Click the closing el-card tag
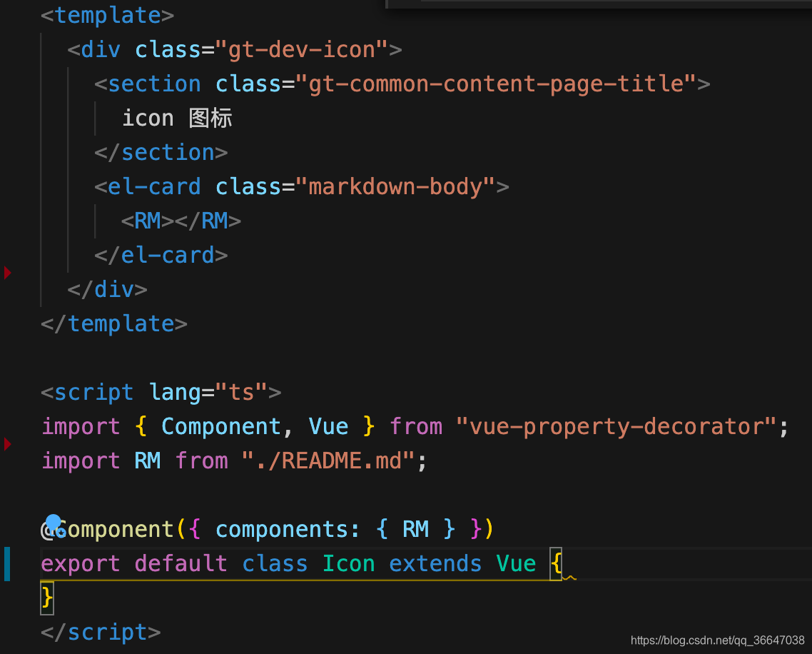This screenshot has height=654, width=812. tap(161, 255)
